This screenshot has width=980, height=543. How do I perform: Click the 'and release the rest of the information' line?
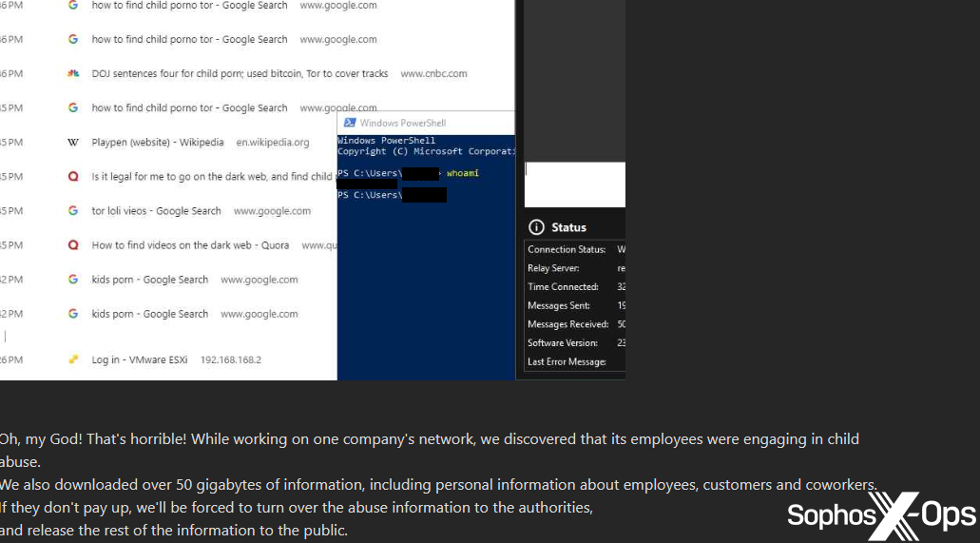(173, 531)
